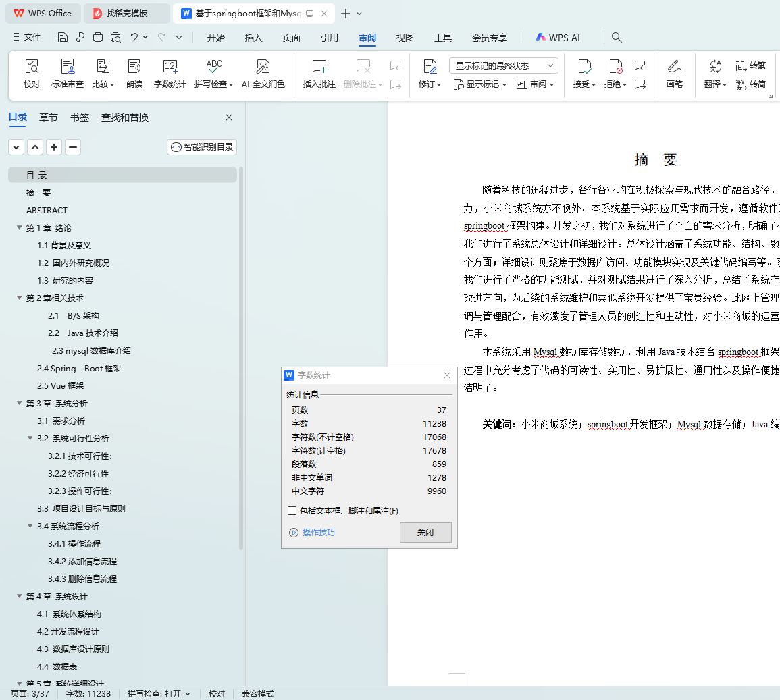The height and width of the screenshot is (700, 780).
Task: Close the navigation pane with the X
Action: point(229,117)
